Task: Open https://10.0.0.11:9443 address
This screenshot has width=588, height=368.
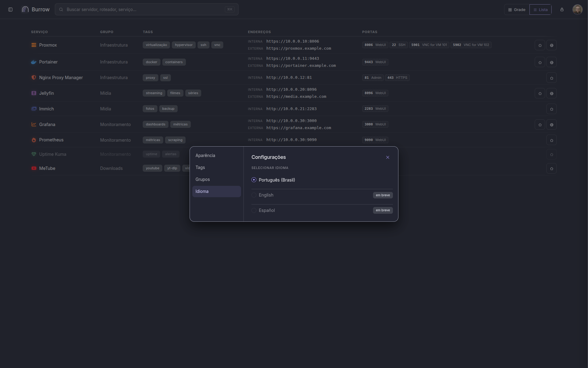Action: pyautogui.click(x=292, y=59)
